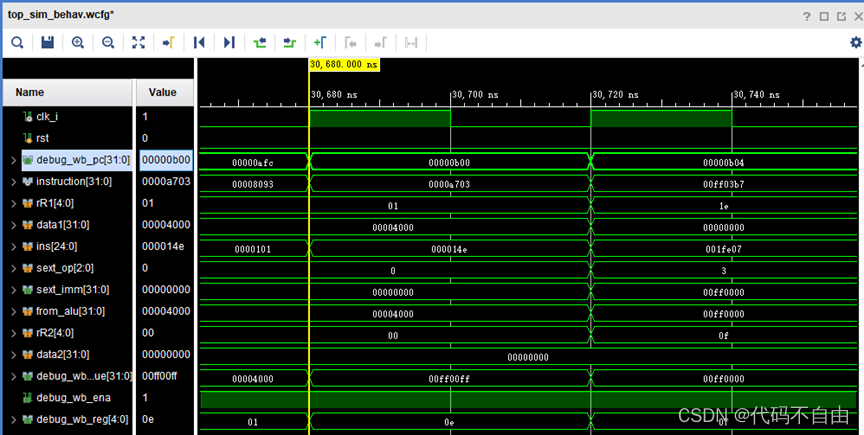Click the debug_wb_ena high waveform bar
Screen dimensions: 864x435
pyautogui.click(x=528, y=400)
